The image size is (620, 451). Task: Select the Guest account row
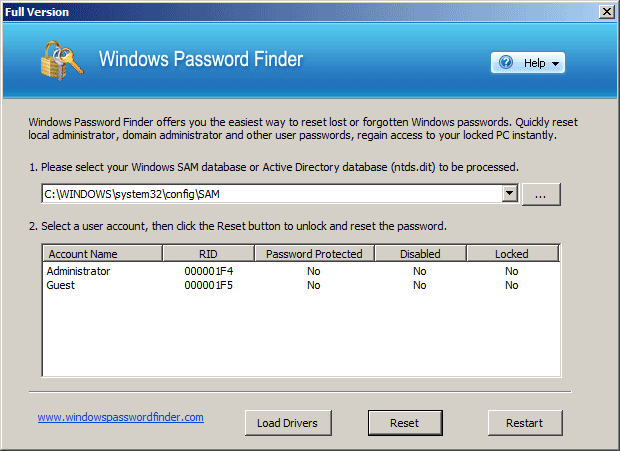[x=301, y=285]
